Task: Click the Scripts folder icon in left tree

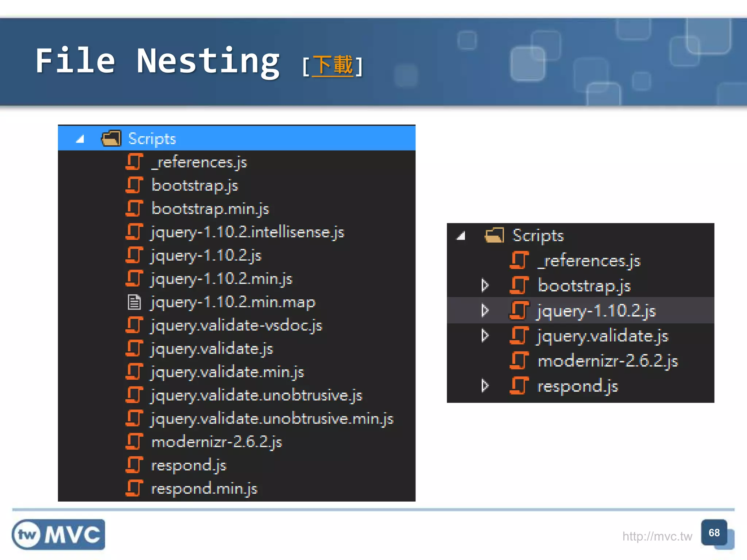Action: coord(111,139)
